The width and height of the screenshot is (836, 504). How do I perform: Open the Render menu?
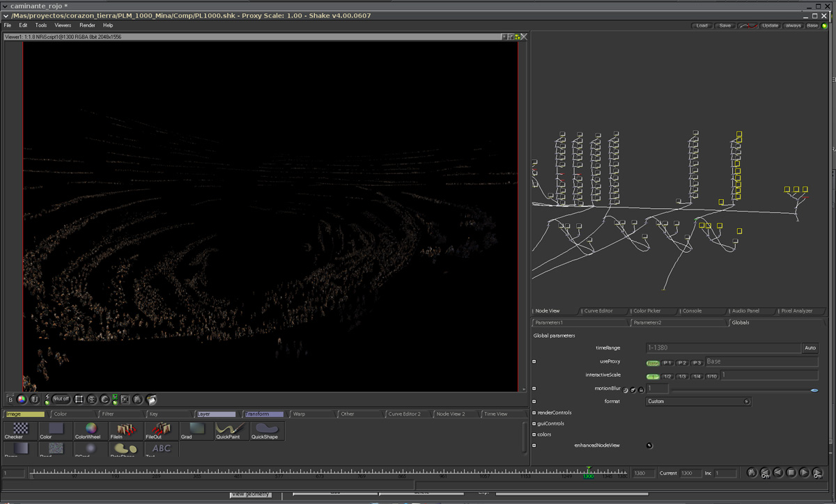tap(87, 25)
